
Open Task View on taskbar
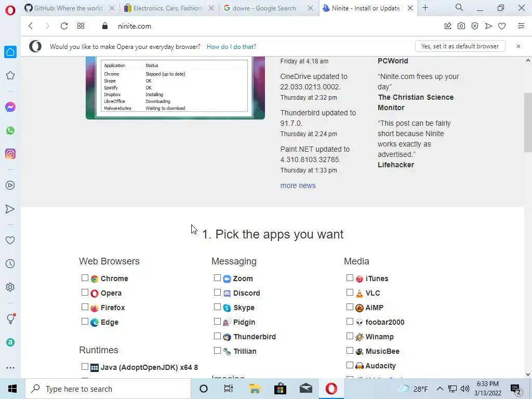[x=229, y=389]
